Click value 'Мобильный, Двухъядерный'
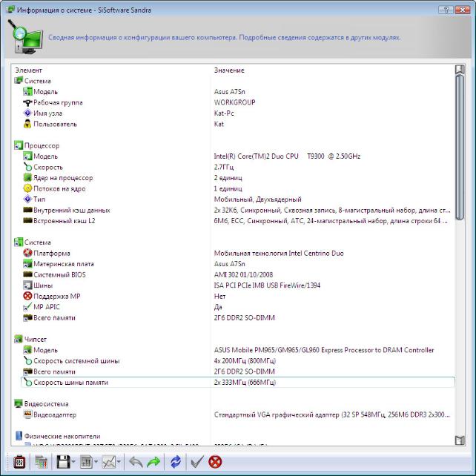The height and width of the screenshot is (476, 476). [258, 199]
